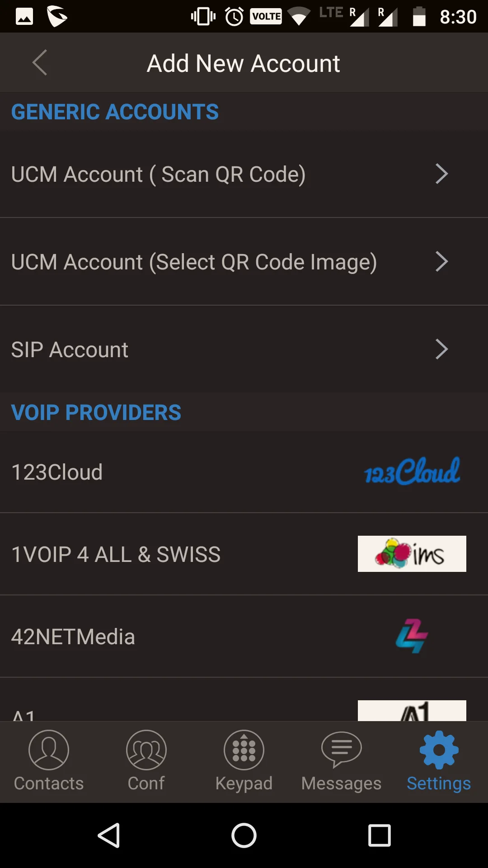The image size is (488, 868).
Task: Tap the A1 provider logo
Action: pyautogui.click(x=412, y=711)
